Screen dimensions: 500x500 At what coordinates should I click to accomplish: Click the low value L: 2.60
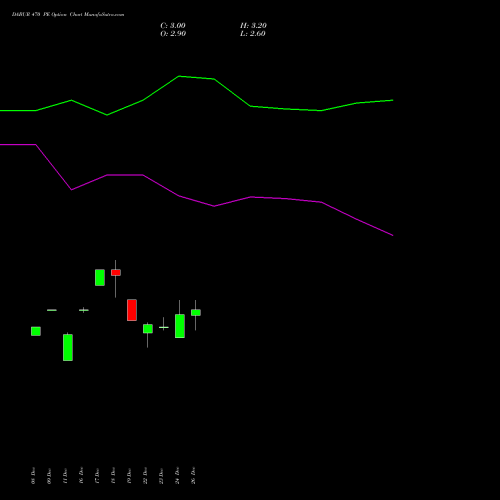click(x=253, y=34)
